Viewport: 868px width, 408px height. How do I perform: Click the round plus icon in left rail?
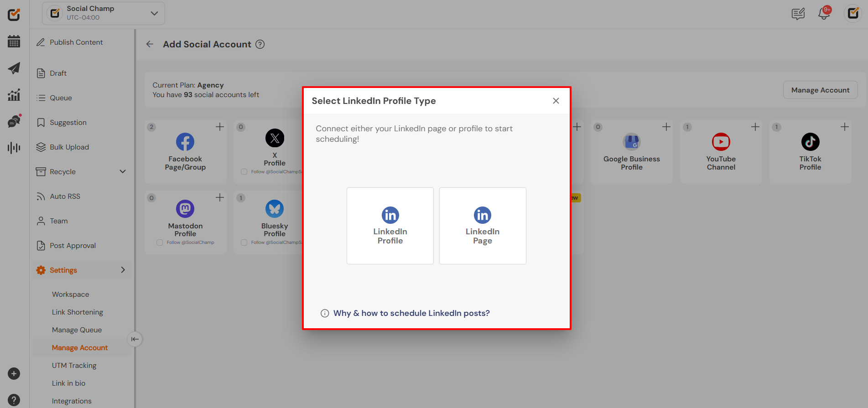[x=14, y=374]
